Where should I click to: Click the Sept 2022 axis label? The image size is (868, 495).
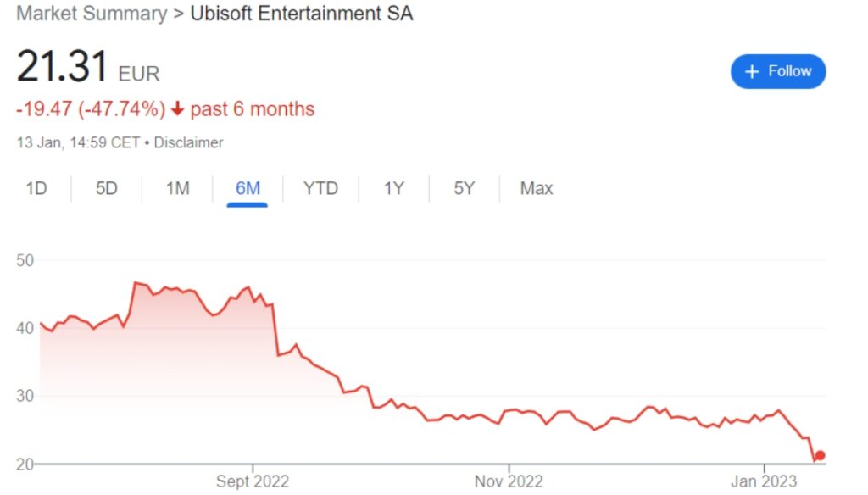tap(253, 481)
